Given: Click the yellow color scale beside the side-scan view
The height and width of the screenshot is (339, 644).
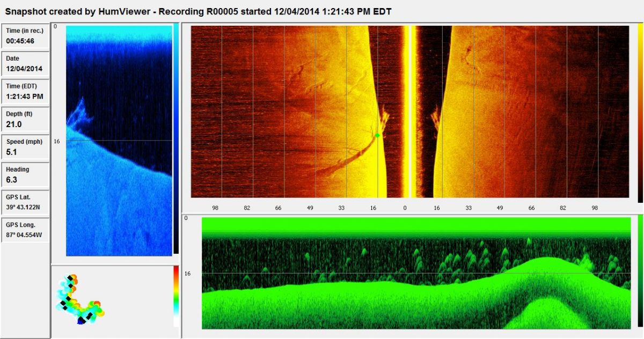Looking at the screenshot, I should tap(640, 113).
